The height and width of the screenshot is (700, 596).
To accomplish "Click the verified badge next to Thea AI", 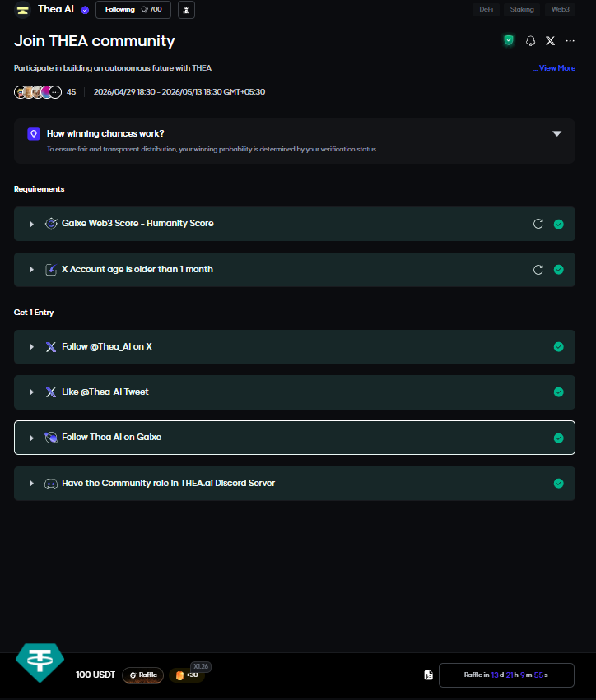I will pos(85,10).
